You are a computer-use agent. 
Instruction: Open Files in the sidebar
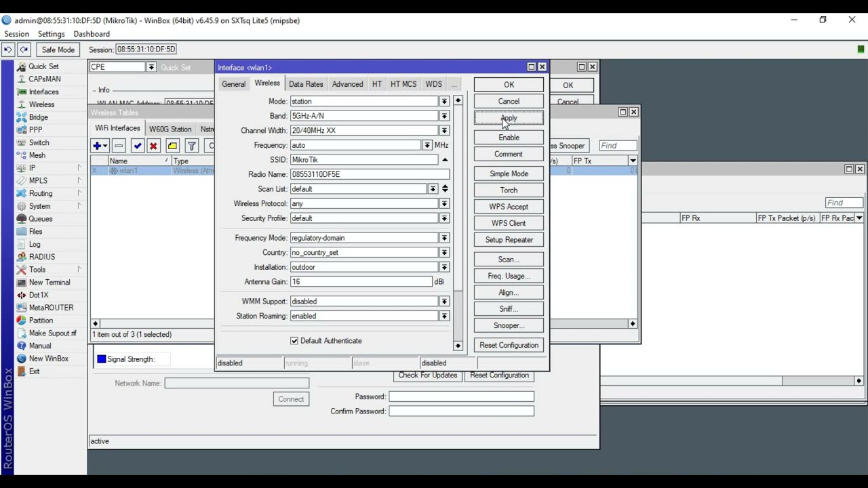click(x=35, y=232)
